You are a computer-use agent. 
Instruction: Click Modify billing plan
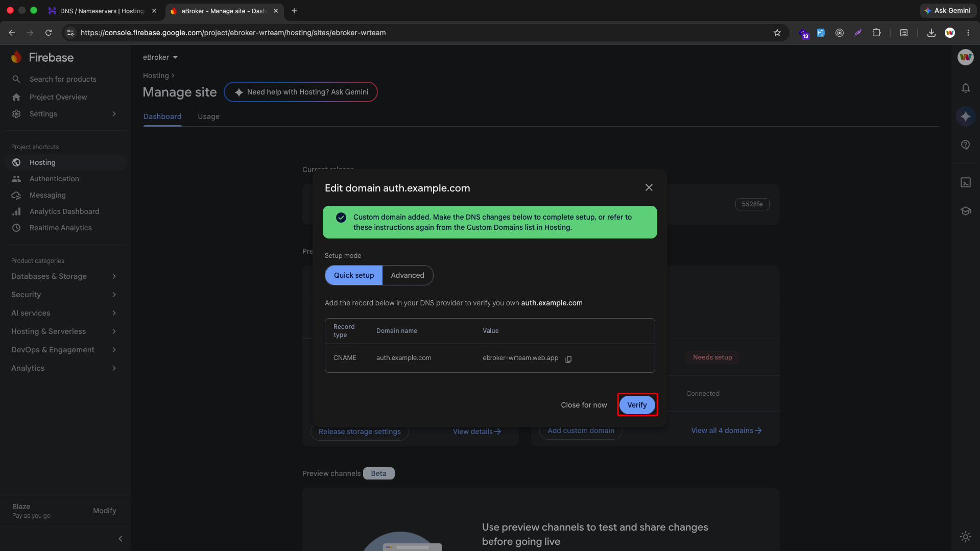pyautogui.click(x=104, y=511)
